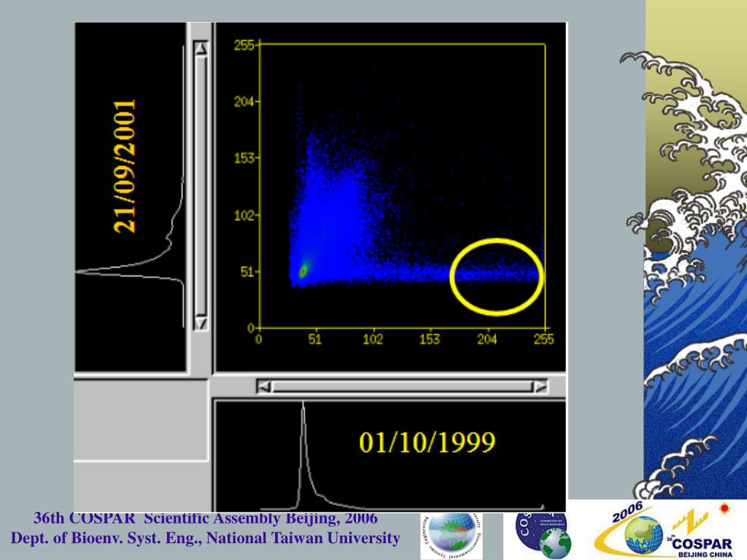This screenshot has width=747, height=560.
Task: Click the Committee on Space Research logo
Action: click(x=543, y=535)
